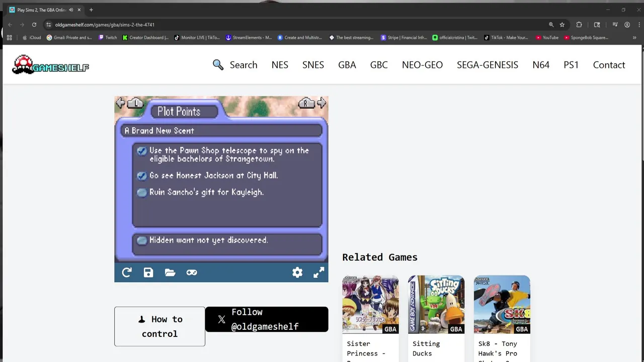
Task: Go to next page with the R arrow in game
Action: pyautogui.click(x=312, y=104)
